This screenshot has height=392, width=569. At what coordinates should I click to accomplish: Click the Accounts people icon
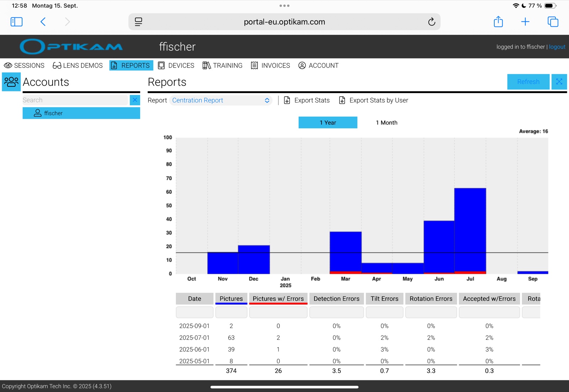(x=11, y=82)
